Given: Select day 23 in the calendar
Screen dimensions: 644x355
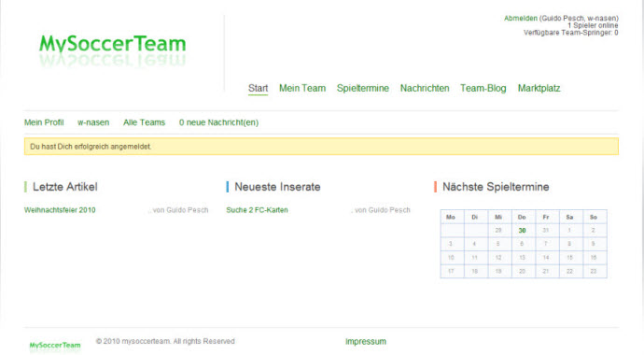Looking at the screenshot, I should click(x=594, y=271).
